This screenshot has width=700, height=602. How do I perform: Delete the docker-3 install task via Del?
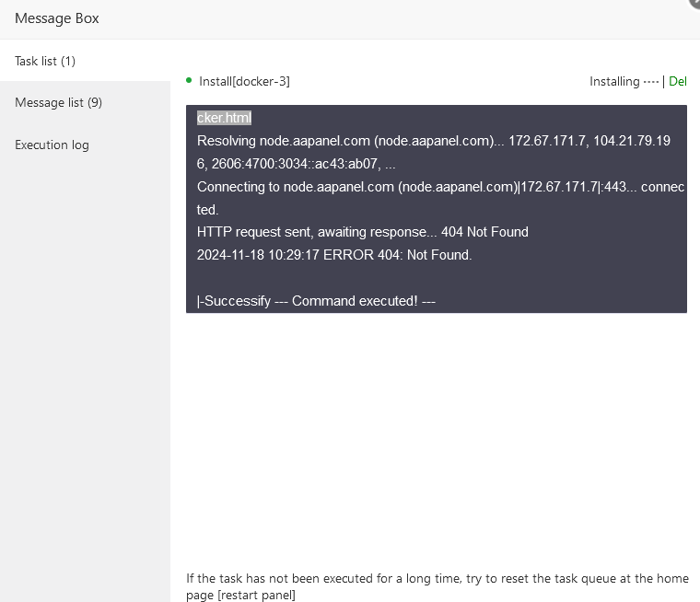point(678,81)
